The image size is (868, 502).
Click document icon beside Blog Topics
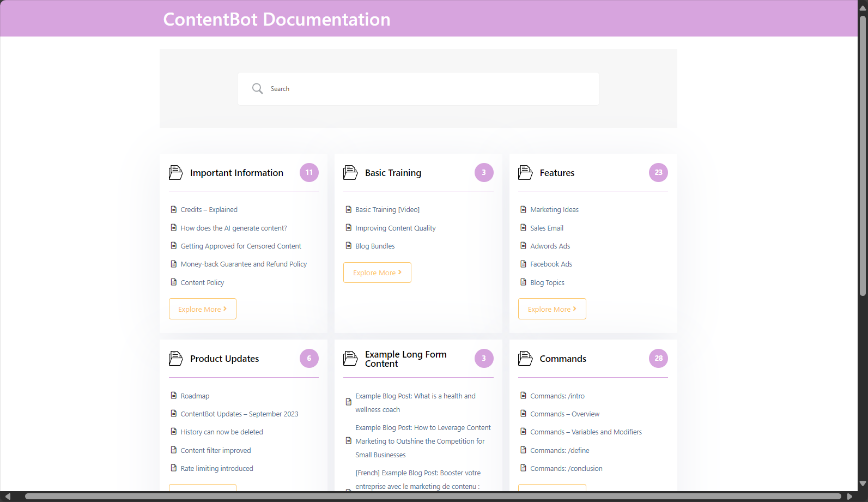pyautogui.click(x=524, y=282)
